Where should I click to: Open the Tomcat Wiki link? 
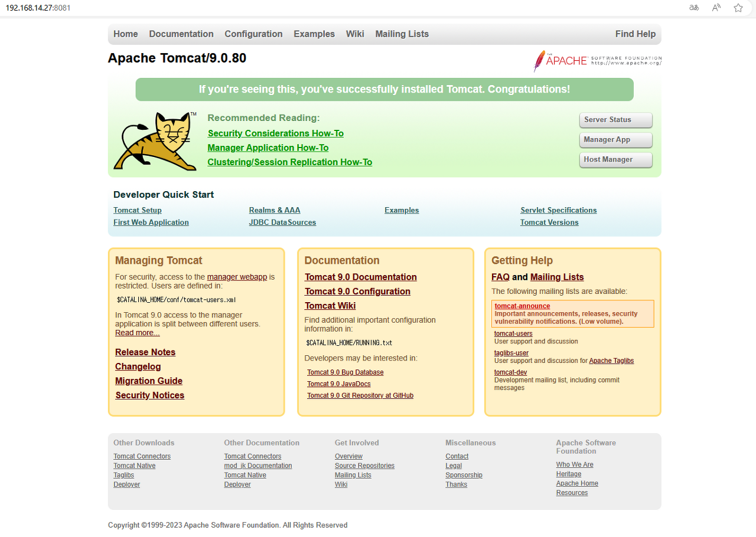pos(330,306)
